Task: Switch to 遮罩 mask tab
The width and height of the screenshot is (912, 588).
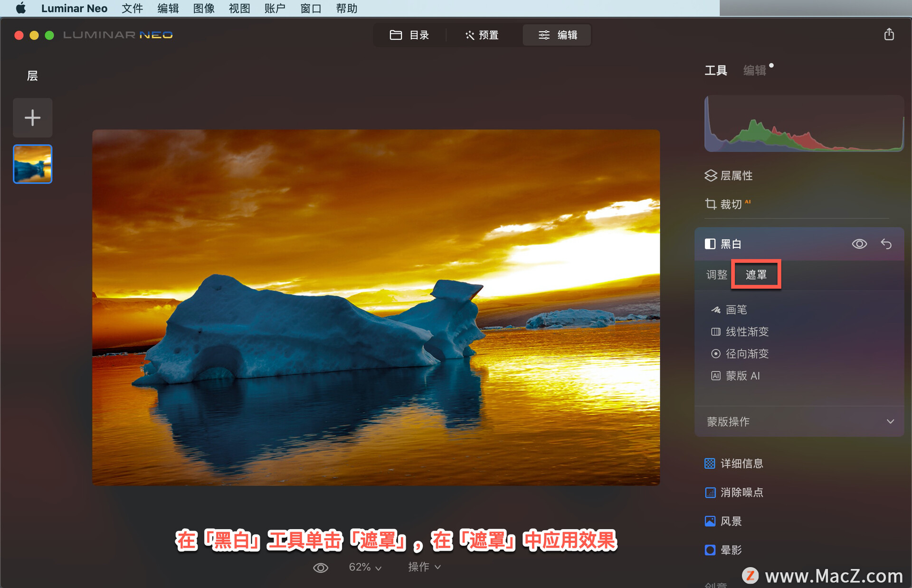Action: (756, 275)
